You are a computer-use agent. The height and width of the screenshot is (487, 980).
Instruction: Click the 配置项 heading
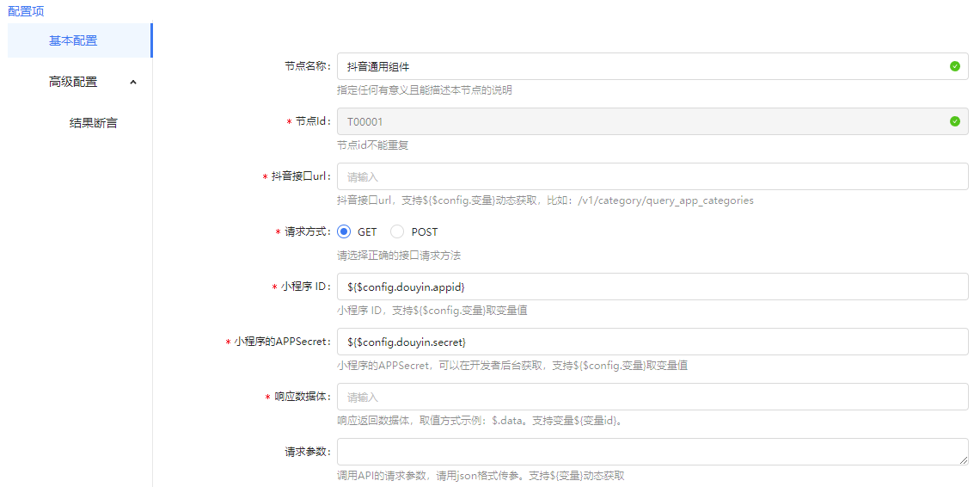26,11
